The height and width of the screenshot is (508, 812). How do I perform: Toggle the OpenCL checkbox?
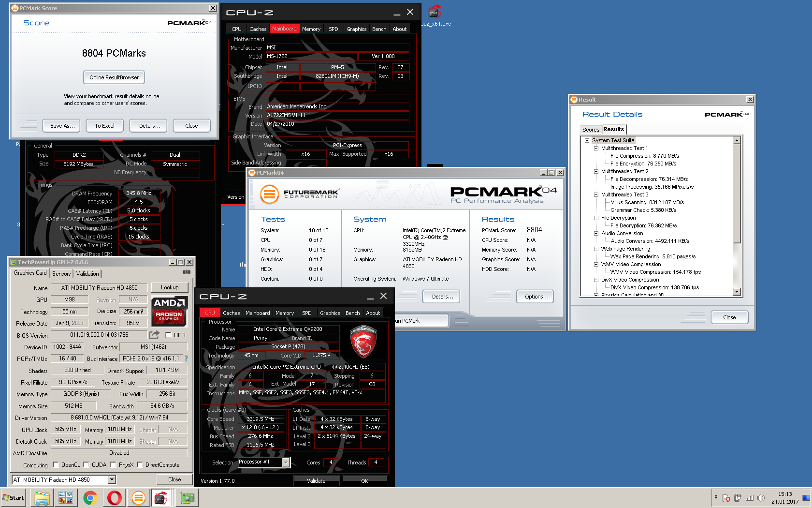point(56,464)
